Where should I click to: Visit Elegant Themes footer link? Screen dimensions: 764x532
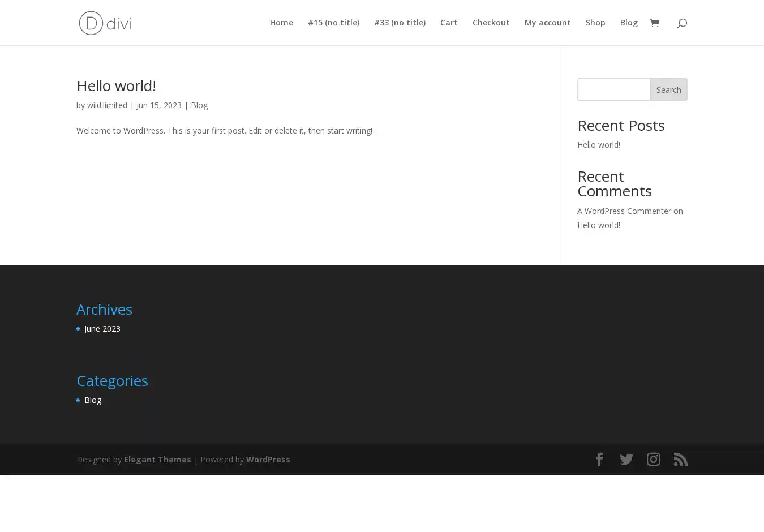click(x=157, y=460)
